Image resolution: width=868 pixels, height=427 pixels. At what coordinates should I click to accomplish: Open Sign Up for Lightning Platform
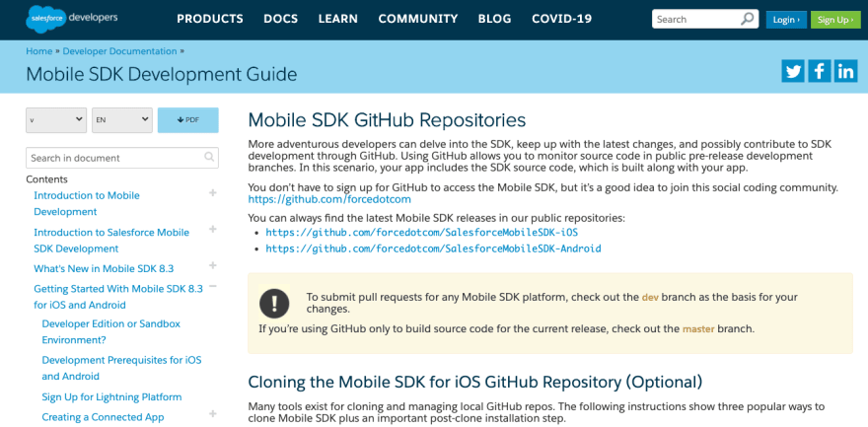pos(111,397)
